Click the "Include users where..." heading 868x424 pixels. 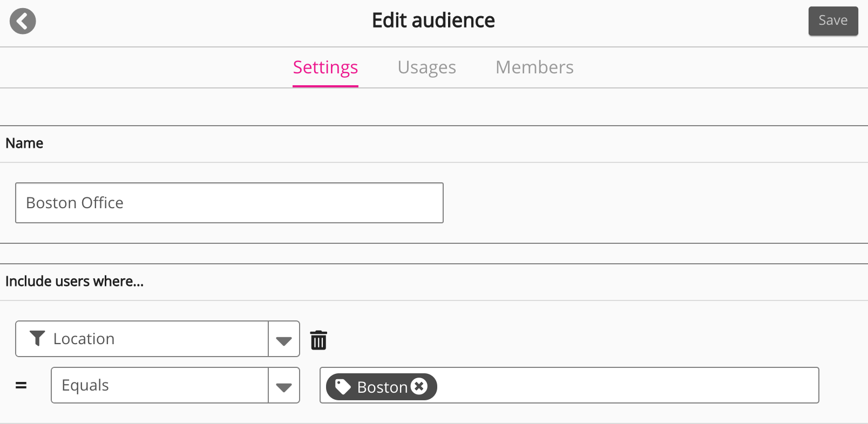coord(74,282)
